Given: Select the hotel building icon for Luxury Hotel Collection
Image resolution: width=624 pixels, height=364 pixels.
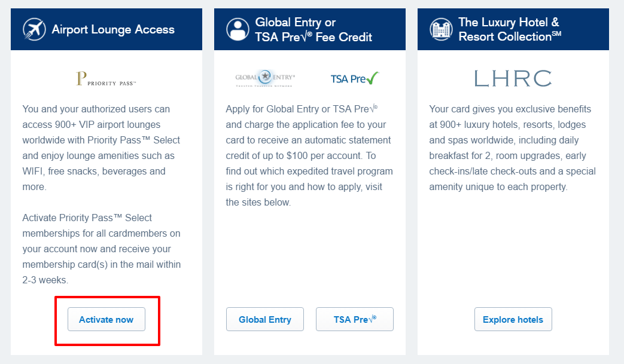Looking at the screenshot, I should pos(441,29).
